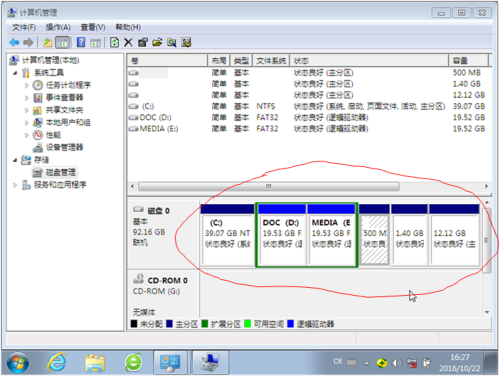Image resolution: width=500 pixels, height=376 pixels.
Task: Select the hatched 500 MB partition block
Action: [x=374, y=235]
